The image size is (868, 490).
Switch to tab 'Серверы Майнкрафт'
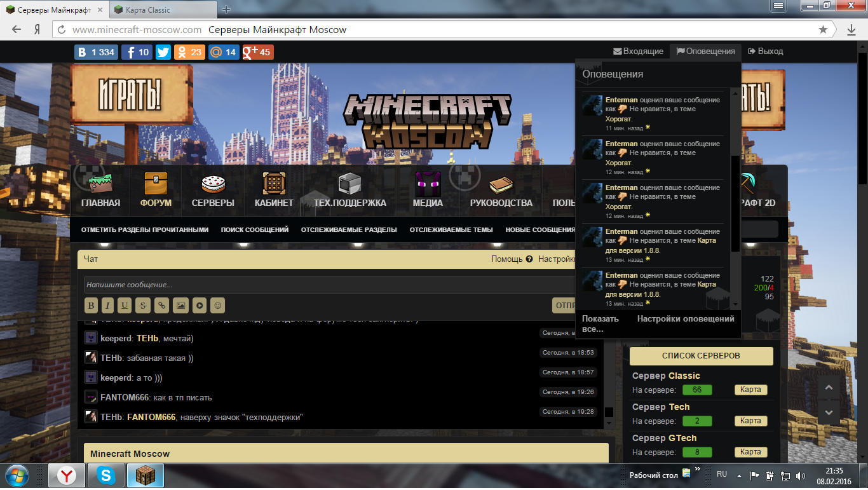click(55, 10)
